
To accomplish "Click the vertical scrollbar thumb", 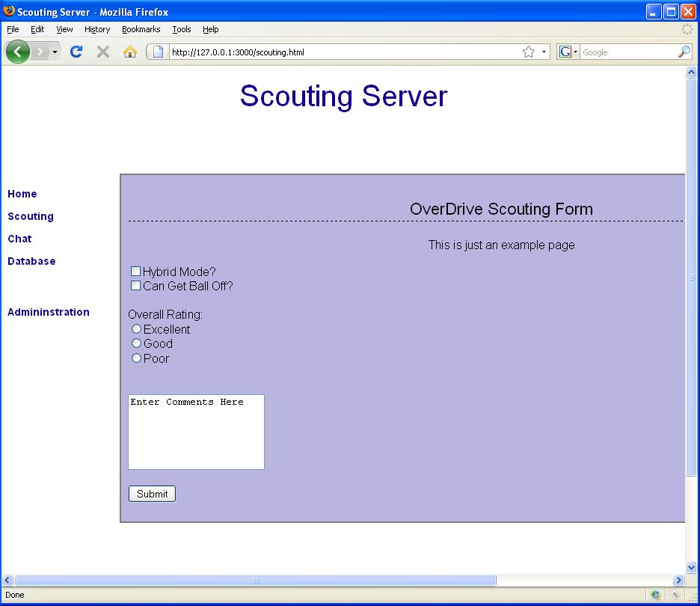I will pyautogui.click(x=691, y=277).
